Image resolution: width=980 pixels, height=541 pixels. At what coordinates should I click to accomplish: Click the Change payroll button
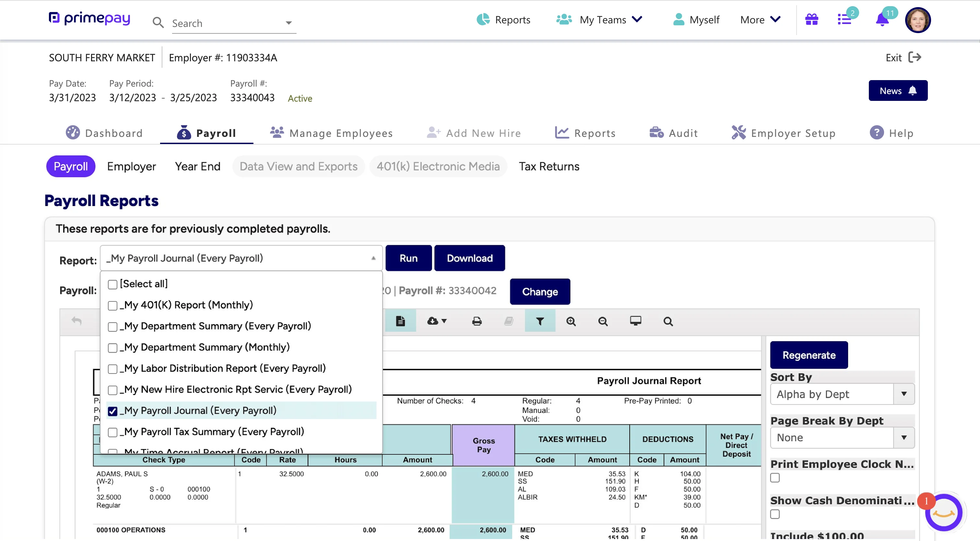(540, 292)
